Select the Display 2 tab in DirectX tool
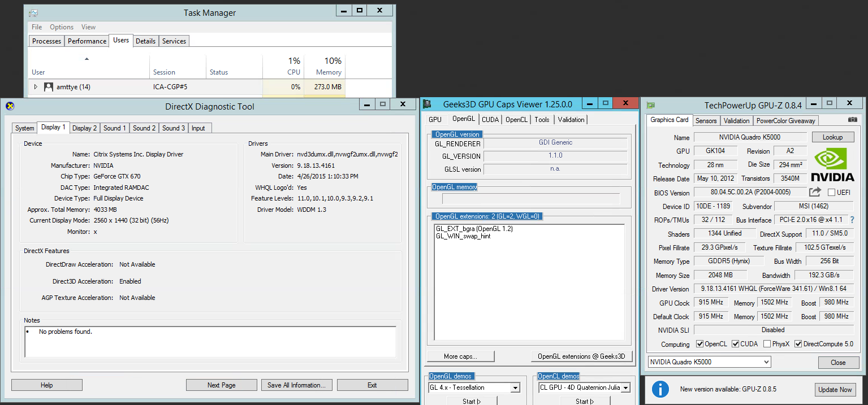The height and width of the screenshot is (405, 868). click(x=84, y=128)
